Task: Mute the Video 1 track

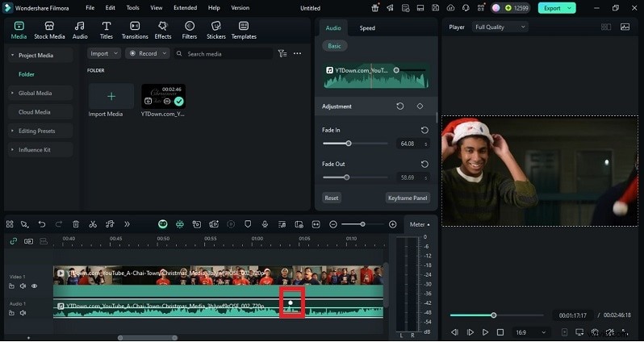Action: pyautogui.click(x=23, y=286)
